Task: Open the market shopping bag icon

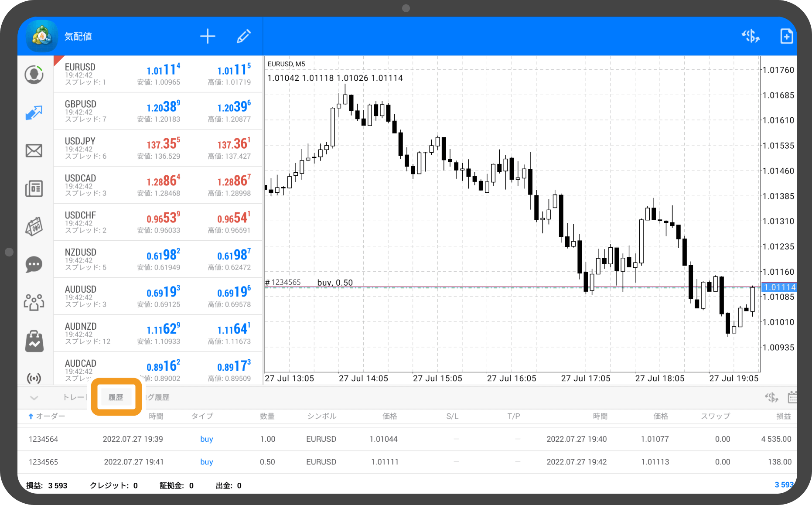Action: (x=34, y=341)
